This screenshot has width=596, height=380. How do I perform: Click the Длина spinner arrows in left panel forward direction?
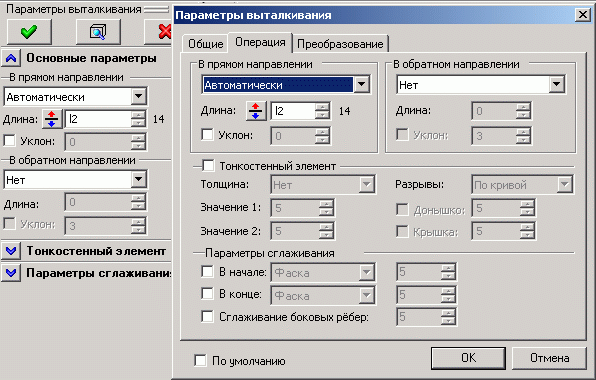[138, 119]
